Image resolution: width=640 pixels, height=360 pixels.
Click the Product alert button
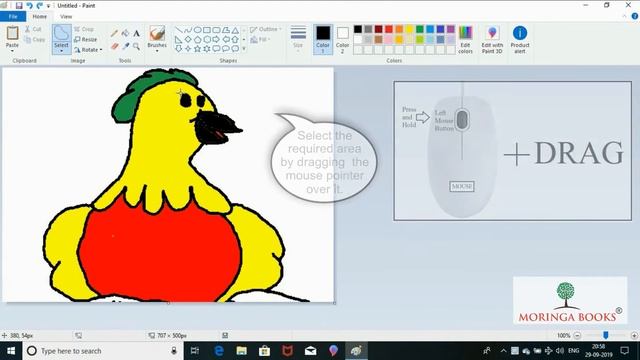[520, 39]
